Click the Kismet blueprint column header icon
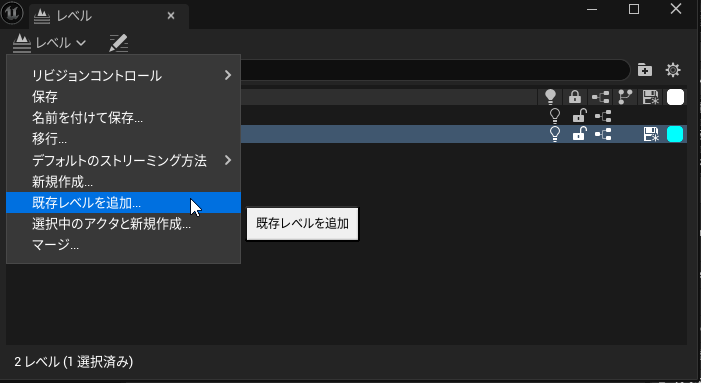 600,97
